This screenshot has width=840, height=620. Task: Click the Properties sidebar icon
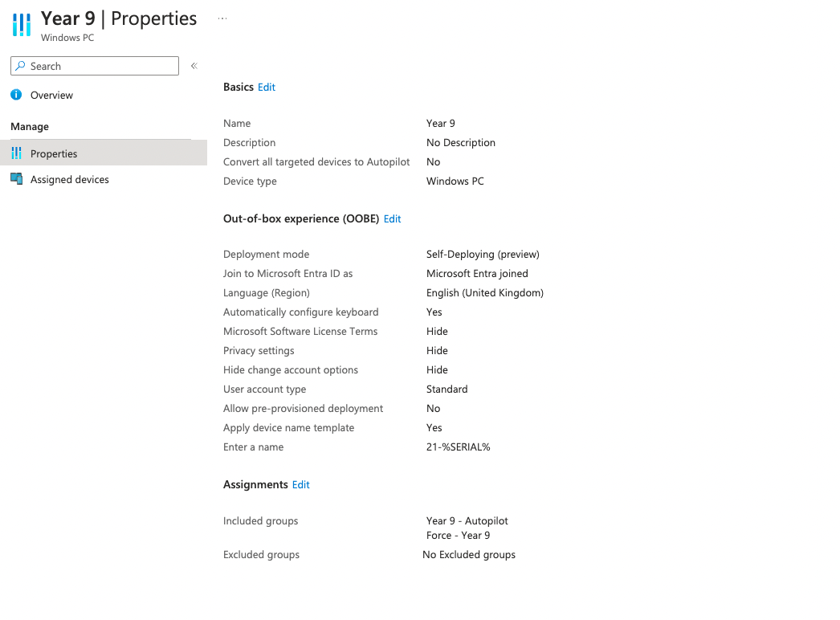pyautogui.click(x=17, y=153)
